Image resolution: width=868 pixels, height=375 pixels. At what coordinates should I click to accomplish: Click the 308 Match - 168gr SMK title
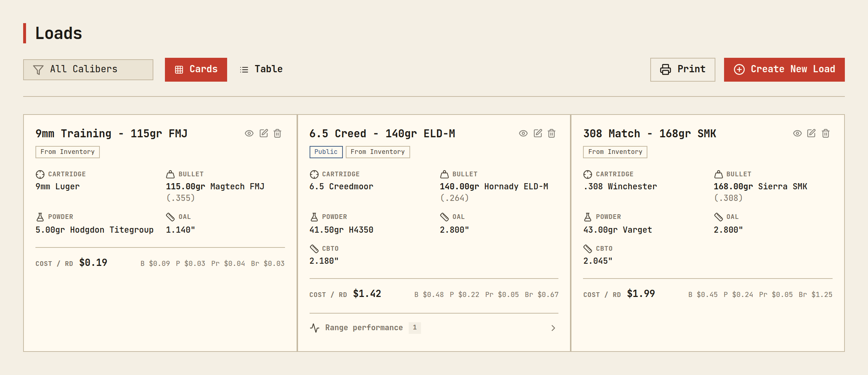click(x=650, y=134)
